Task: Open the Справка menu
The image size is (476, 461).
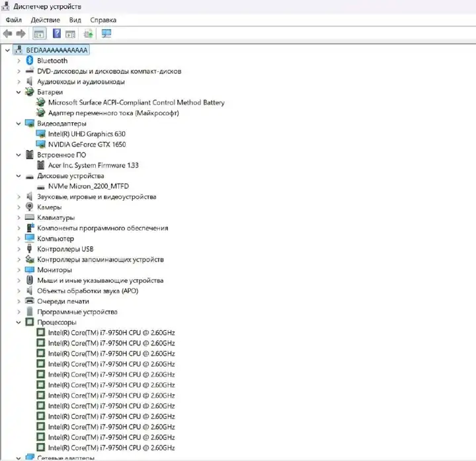Action: pos(103,20)
